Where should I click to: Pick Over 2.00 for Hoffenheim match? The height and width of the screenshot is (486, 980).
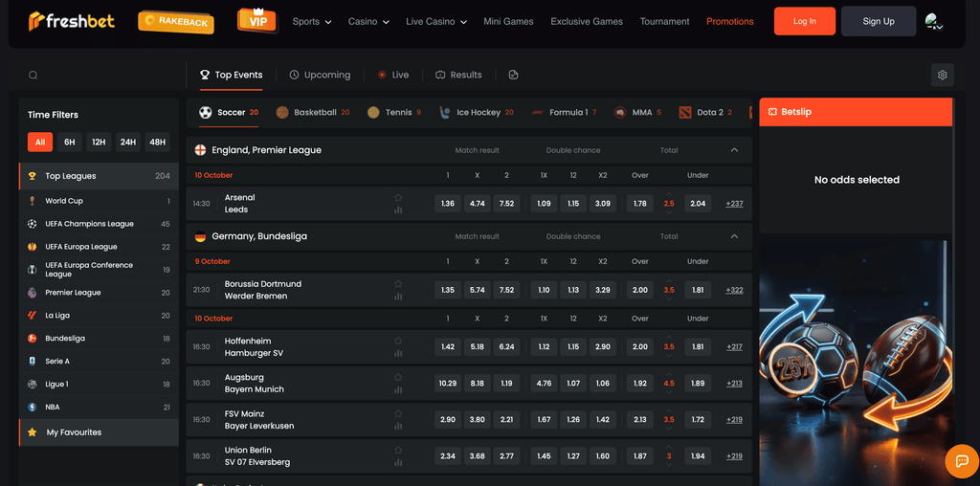pyautogui.click(x=640, y=346)
